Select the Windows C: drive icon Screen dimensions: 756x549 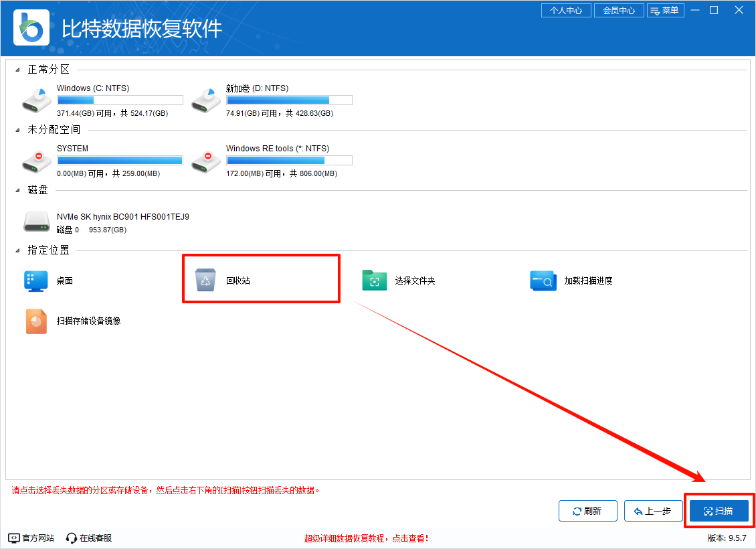(x=36, y=100)
